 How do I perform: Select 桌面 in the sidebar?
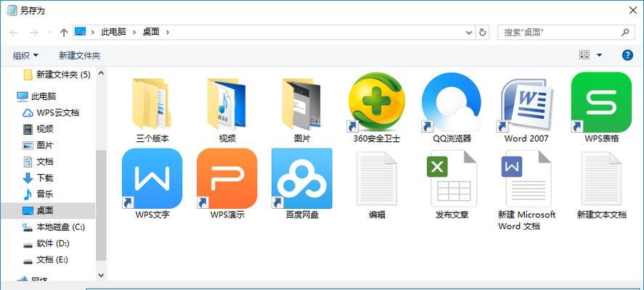click(48, 210)
